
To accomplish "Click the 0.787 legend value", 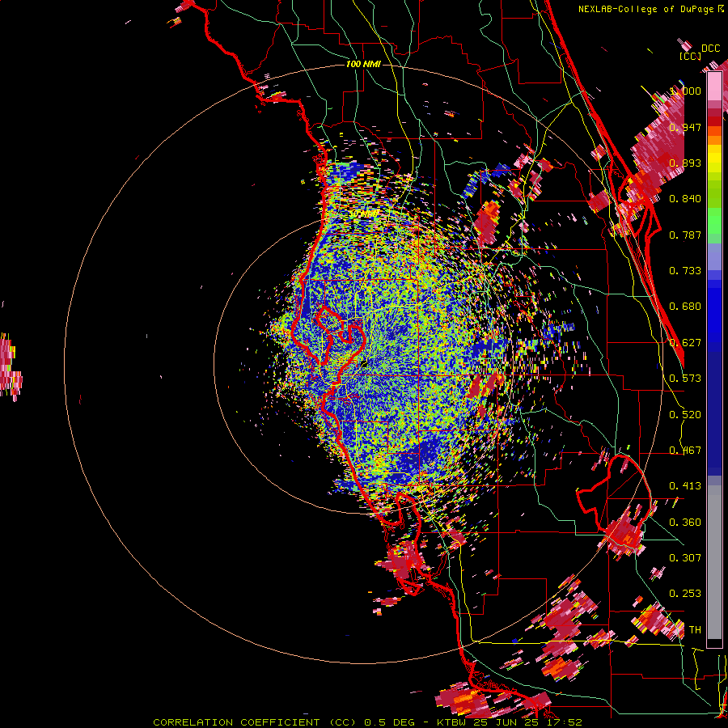I will click(x=685, y=235).
